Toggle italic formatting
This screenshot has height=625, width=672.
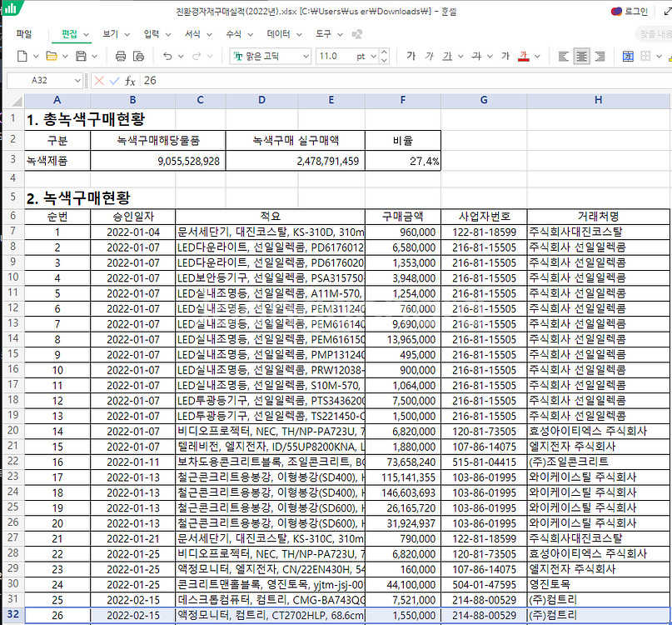tap(429, 56)
